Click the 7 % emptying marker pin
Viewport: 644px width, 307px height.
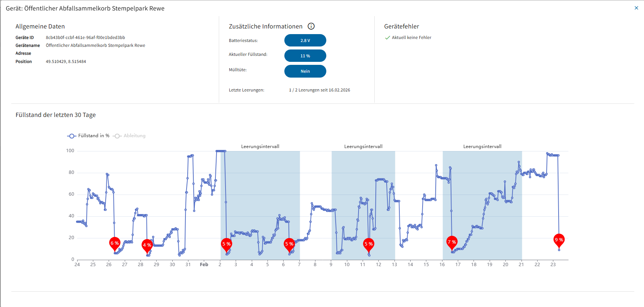[452, 242]
